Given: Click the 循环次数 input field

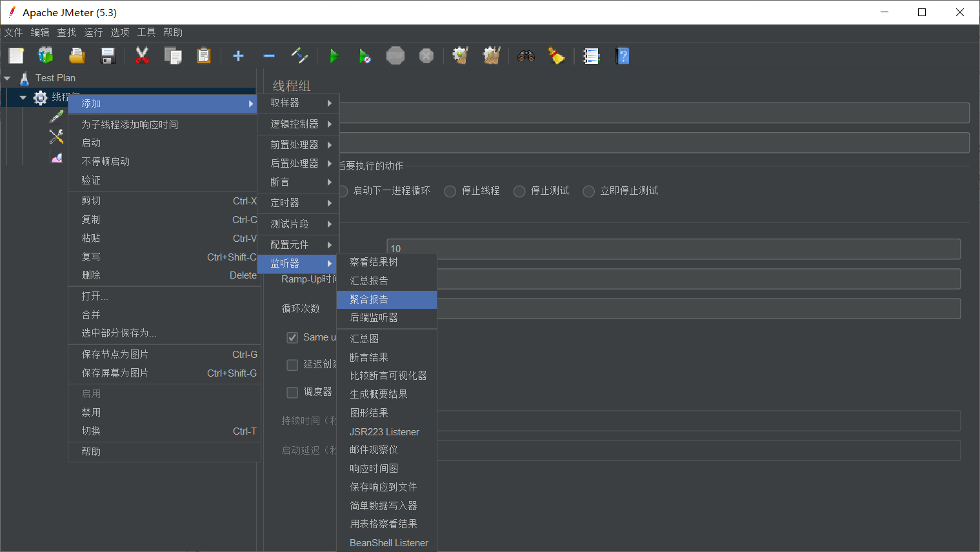Looking at the screenshot, I should tap(699, 309).
